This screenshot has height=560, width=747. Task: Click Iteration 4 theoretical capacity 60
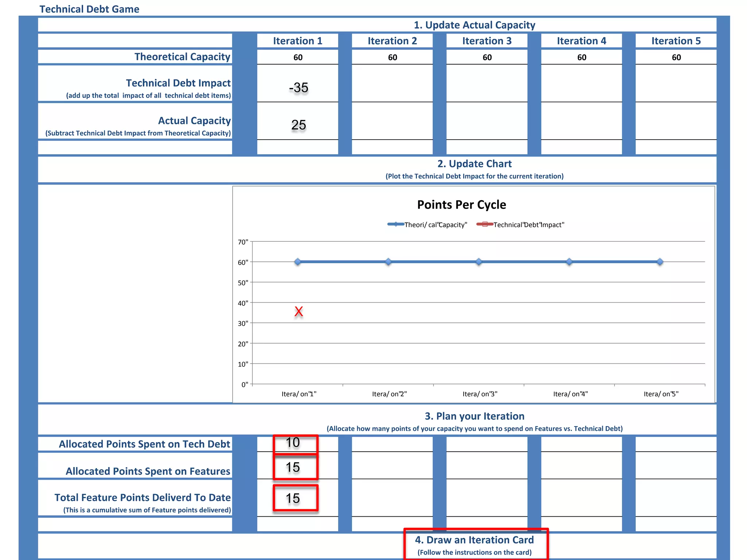coord(582,57)
